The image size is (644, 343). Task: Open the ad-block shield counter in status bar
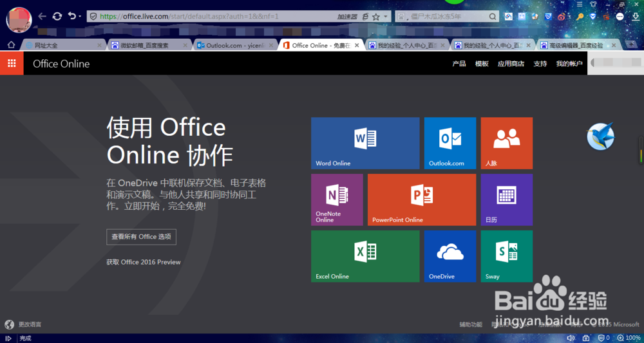coord(604,338)
